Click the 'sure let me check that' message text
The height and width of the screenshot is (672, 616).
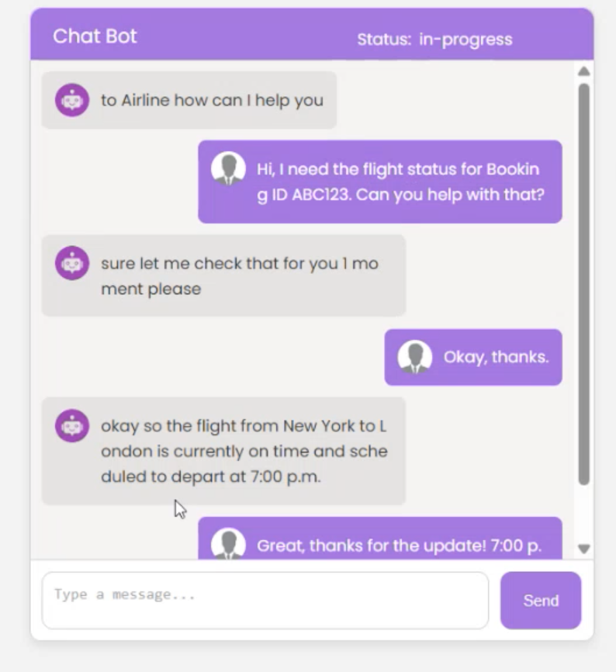pyautogui.click(x=240, y=275)
